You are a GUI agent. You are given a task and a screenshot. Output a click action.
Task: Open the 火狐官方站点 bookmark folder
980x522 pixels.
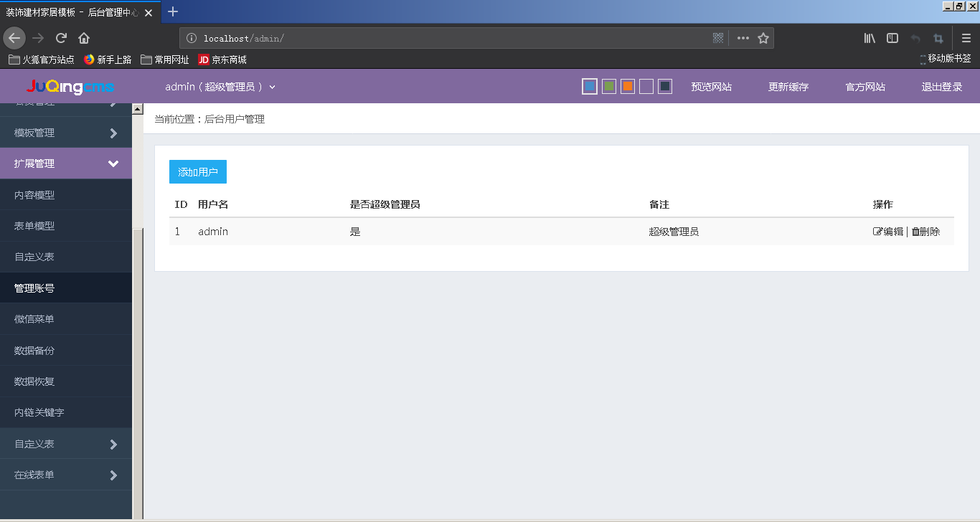coord(42,60)
